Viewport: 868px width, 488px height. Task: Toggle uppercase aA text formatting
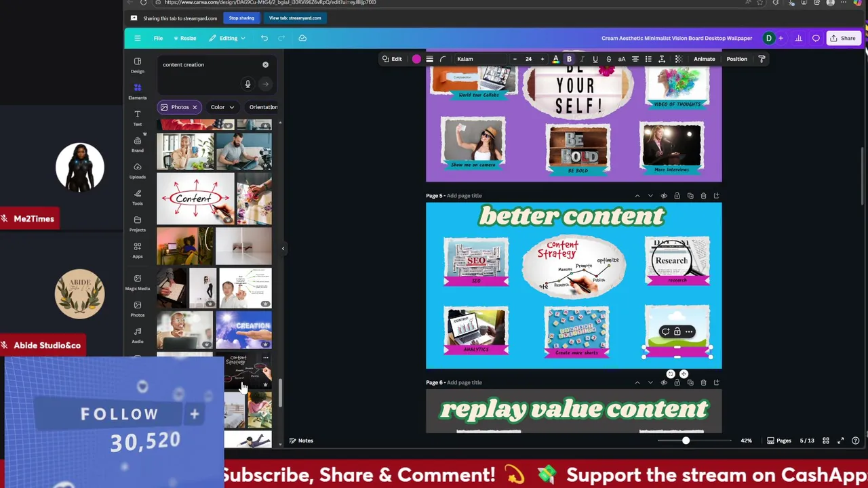pyautogui.click(x=621, y=59)
